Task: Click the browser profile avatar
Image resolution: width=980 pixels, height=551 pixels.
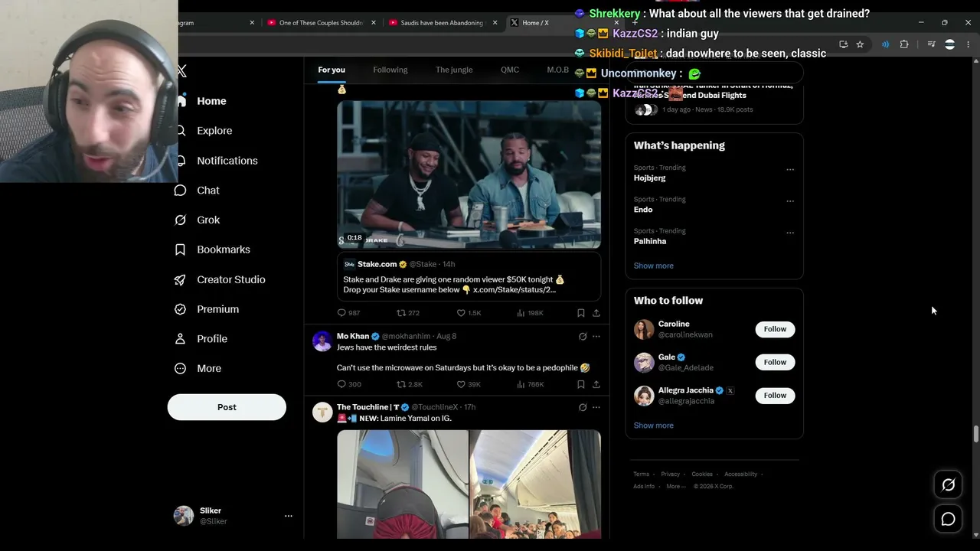Action: 949,44
